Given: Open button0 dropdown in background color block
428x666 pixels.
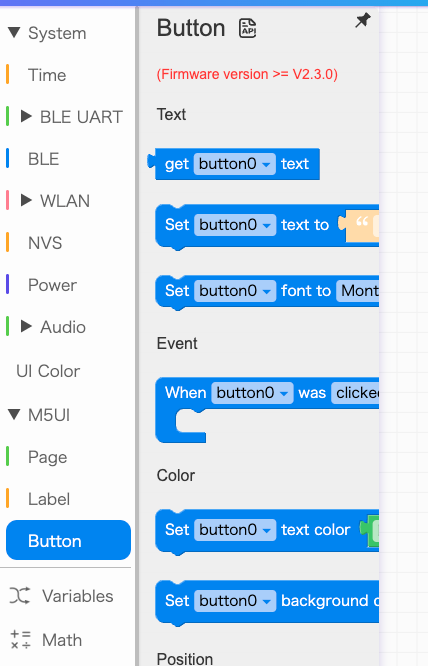Looking at the screenshot, I should tap(235, 601).
